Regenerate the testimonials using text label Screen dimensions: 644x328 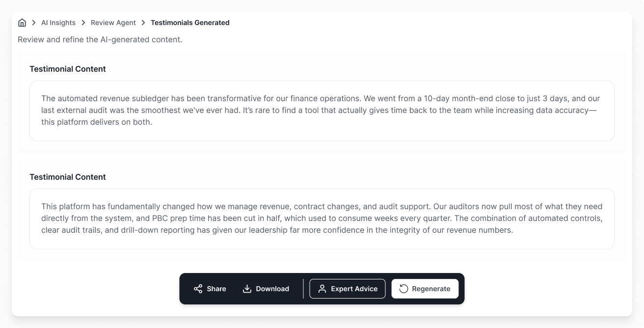[x=431, y=289]
